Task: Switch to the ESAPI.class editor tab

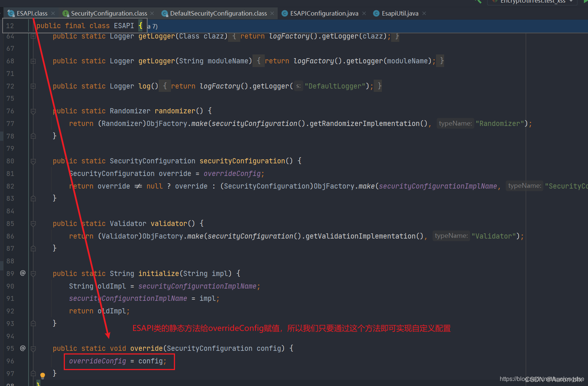Action: [x=32, y=13]
